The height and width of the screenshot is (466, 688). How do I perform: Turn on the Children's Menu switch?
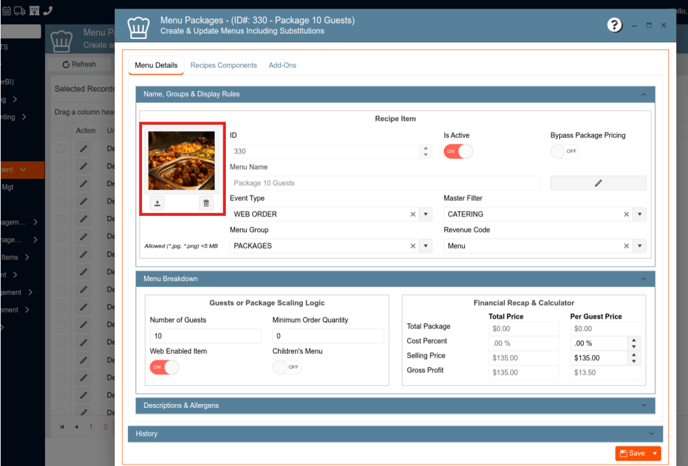tap(286, 367)
